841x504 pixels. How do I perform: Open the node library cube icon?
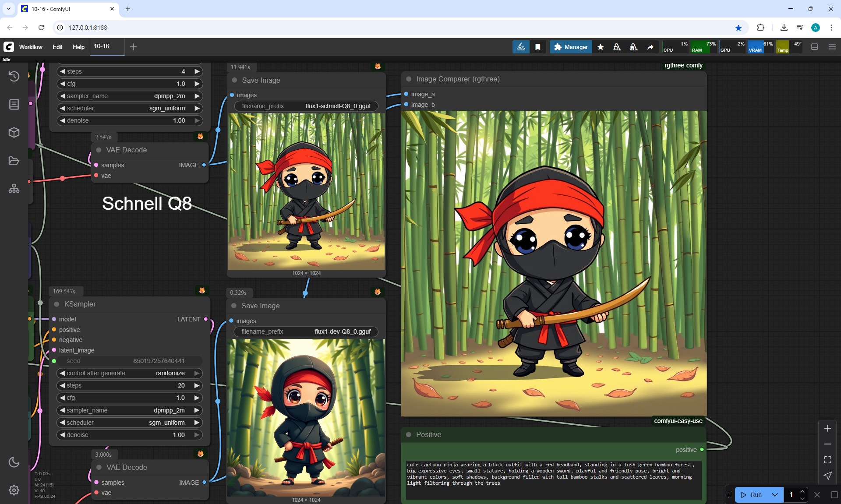pyautogui.click(x=14, y=132)
